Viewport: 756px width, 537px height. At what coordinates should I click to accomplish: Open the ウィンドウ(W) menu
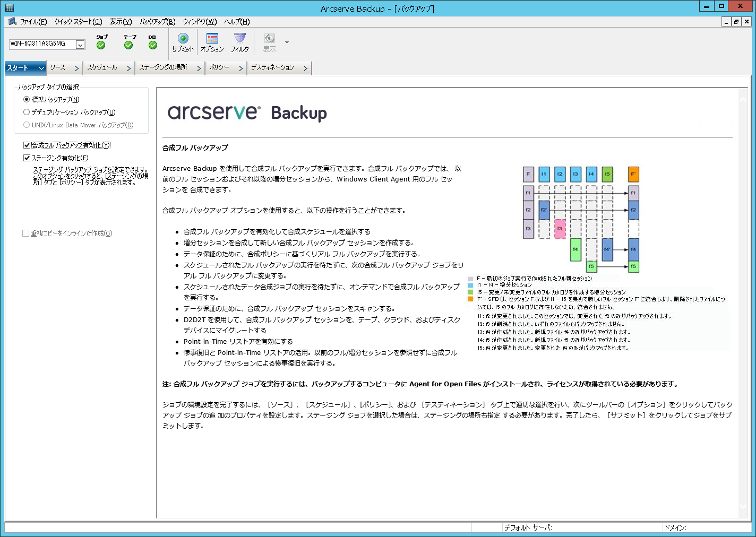pyautogui.click(x=200, y=22)
